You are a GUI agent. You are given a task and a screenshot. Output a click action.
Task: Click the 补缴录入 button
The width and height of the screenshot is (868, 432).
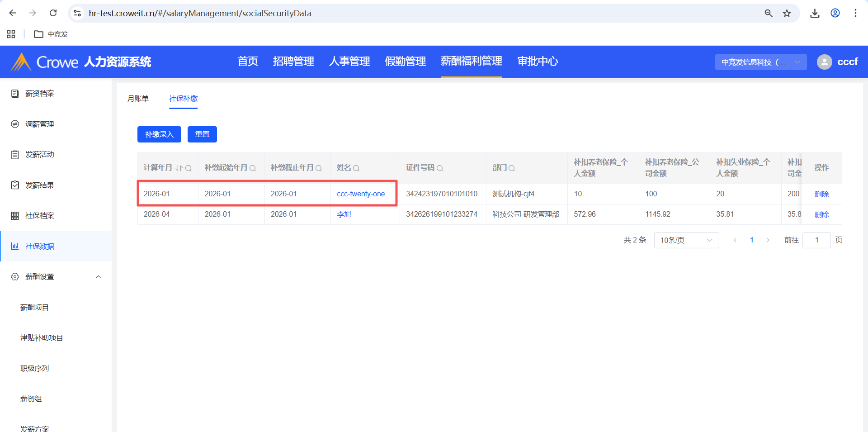click(159, 134)
